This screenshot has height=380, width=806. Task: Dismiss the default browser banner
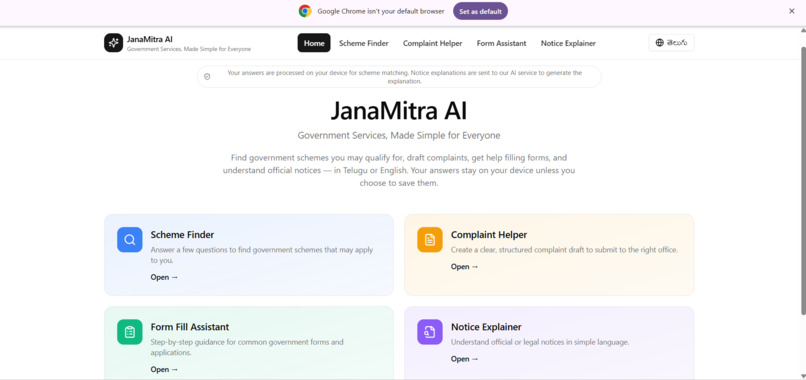click(x=792, y=11)
